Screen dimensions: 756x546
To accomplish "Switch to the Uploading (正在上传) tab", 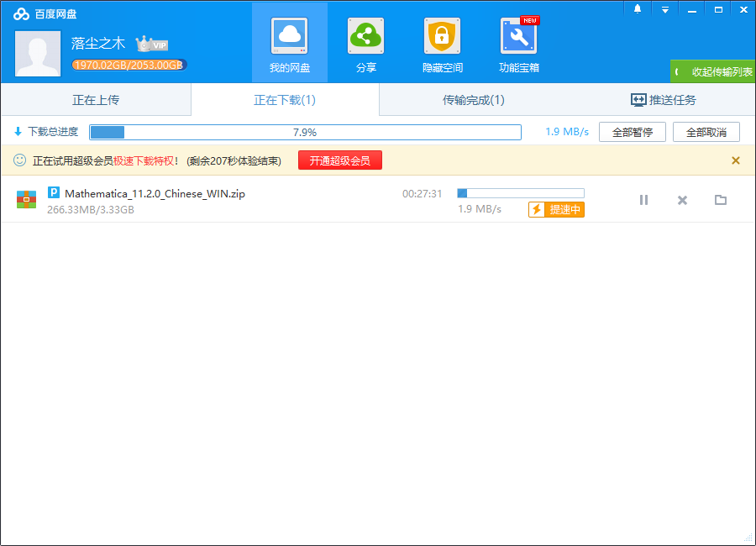I will (96, 100).
